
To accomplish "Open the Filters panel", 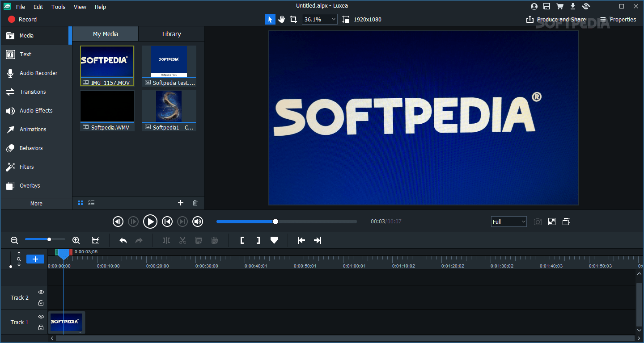I will point(36,167).
